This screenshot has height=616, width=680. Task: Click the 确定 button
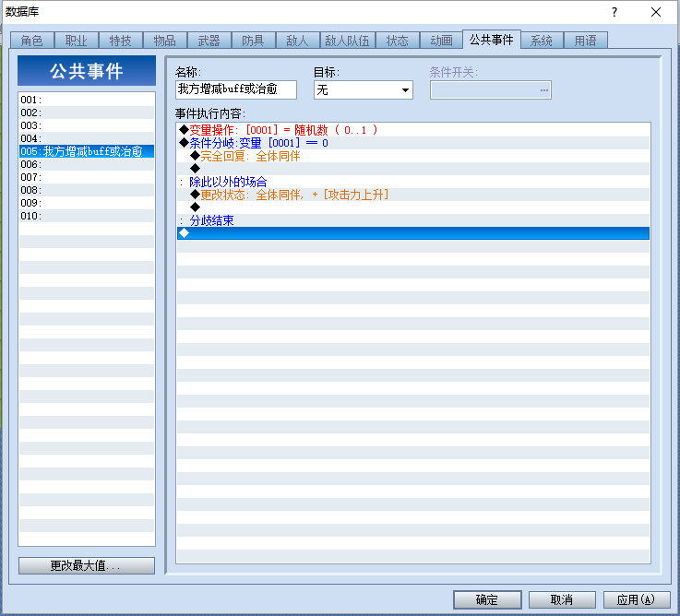coord(487,599)
